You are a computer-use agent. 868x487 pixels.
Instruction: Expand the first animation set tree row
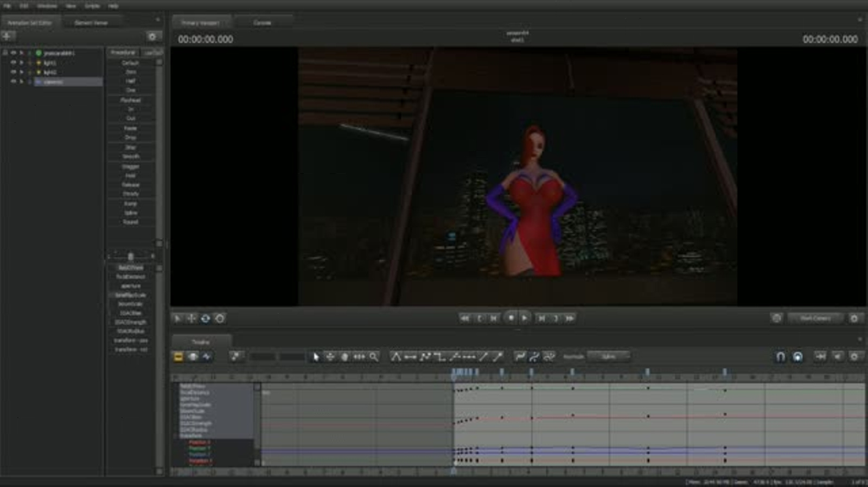[22, 53]
